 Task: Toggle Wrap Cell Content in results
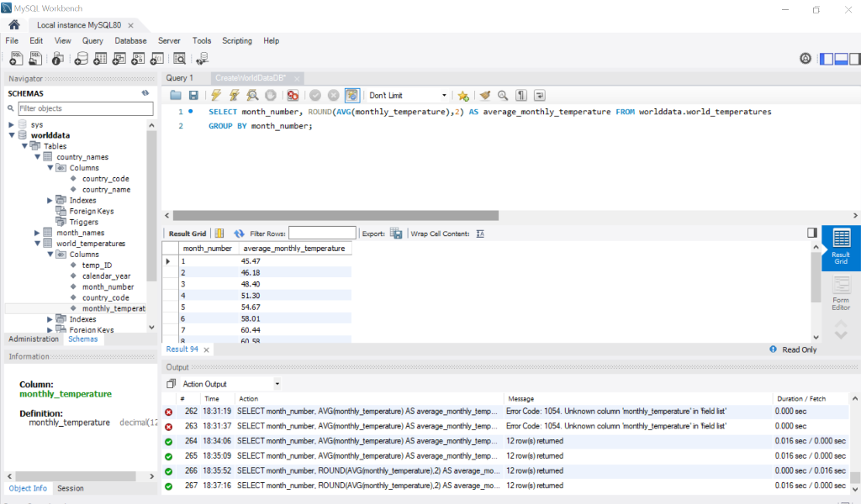(480, 234)
